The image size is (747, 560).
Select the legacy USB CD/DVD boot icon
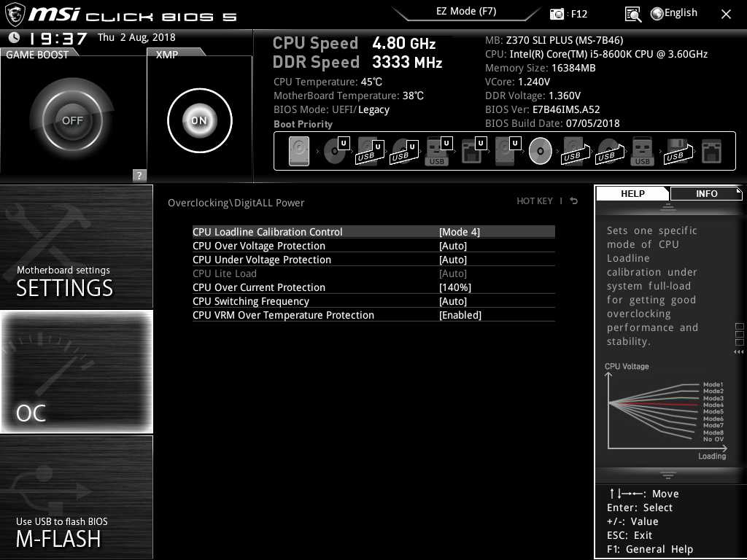point(610,151)
